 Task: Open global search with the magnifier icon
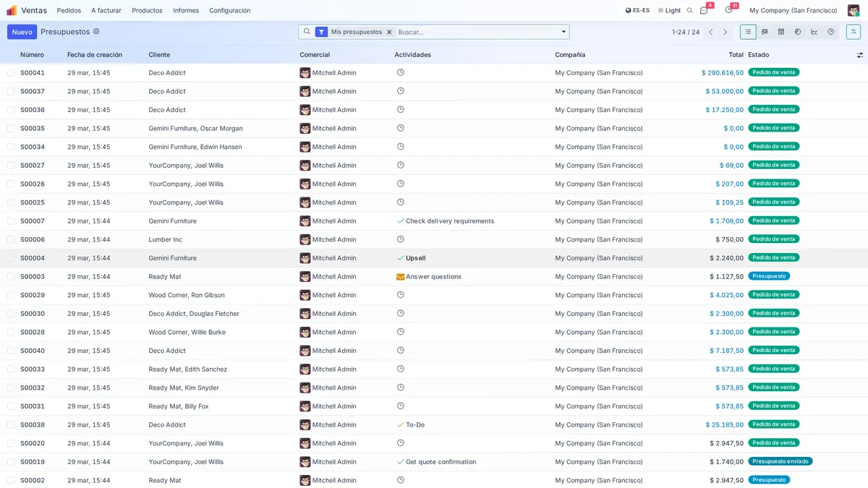pyautogui.click(x=689, y=10)
